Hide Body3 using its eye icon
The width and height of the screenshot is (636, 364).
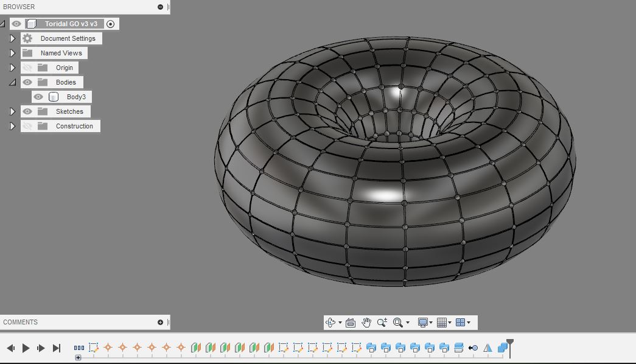click(38, 97)
